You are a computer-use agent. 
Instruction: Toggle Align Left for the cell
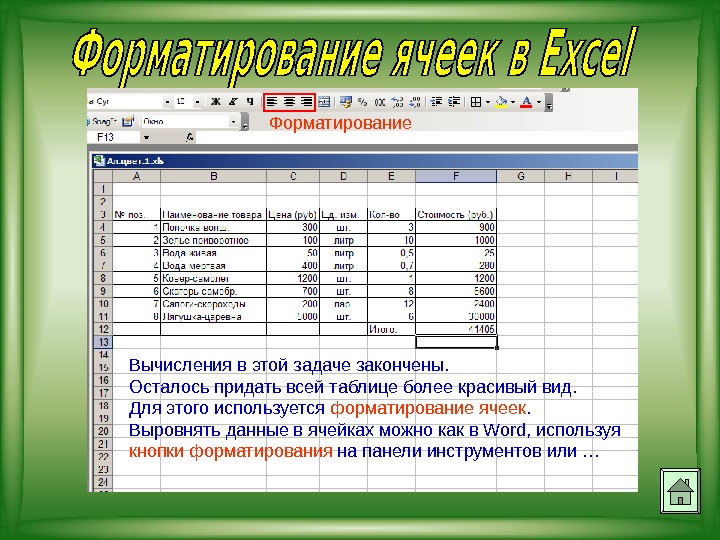tap(272, 102)
